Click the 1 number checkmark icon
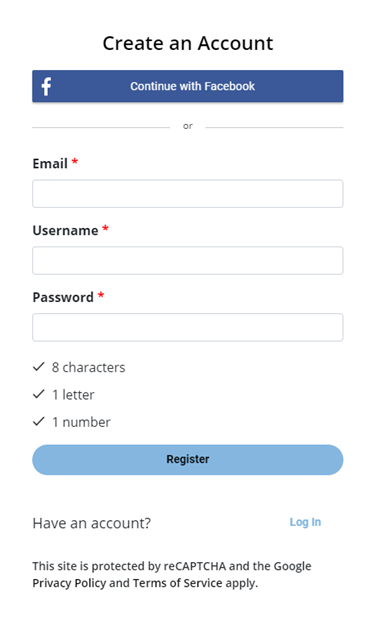This screenshot has height=629, width=374. (39, 422)
